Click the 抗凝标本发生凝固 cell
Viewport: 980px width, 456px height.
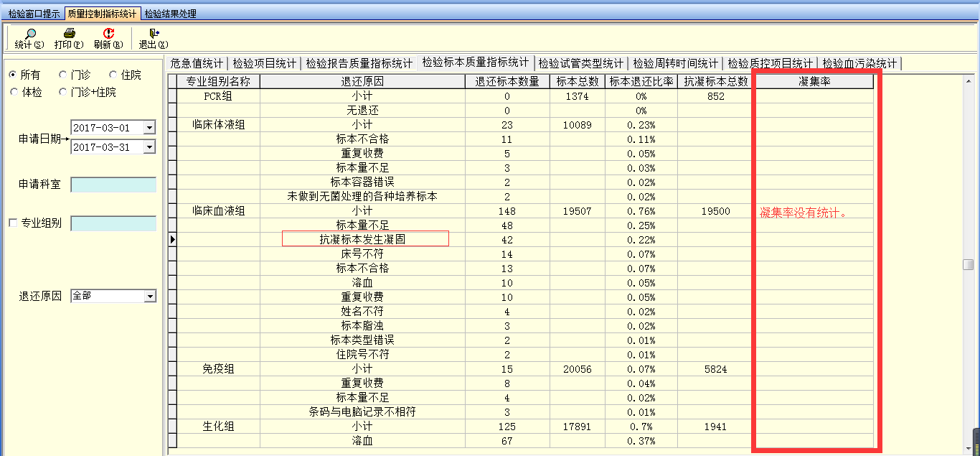click(362, 240)
